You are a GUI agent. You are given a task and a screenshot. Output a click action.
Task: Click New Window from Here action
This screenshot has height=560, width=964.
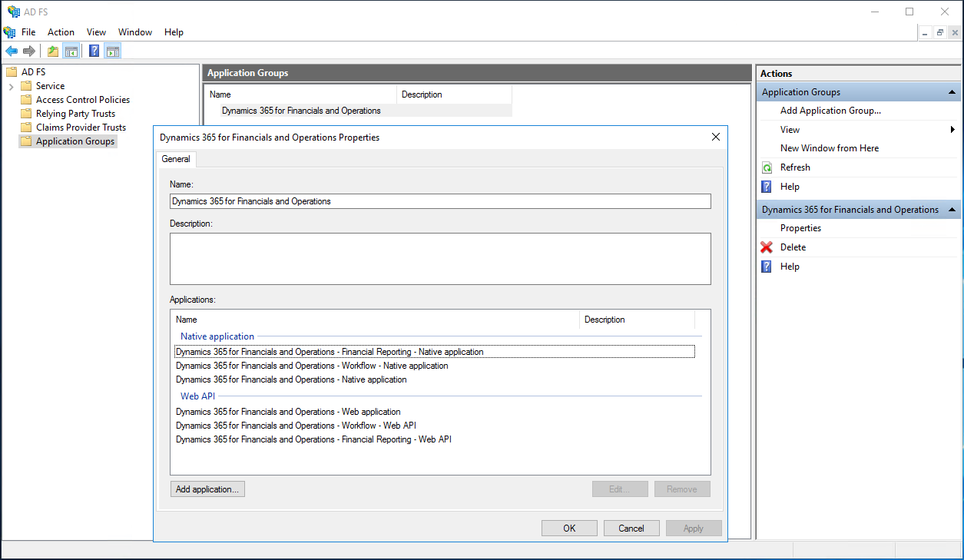click(x=830, y=148)
